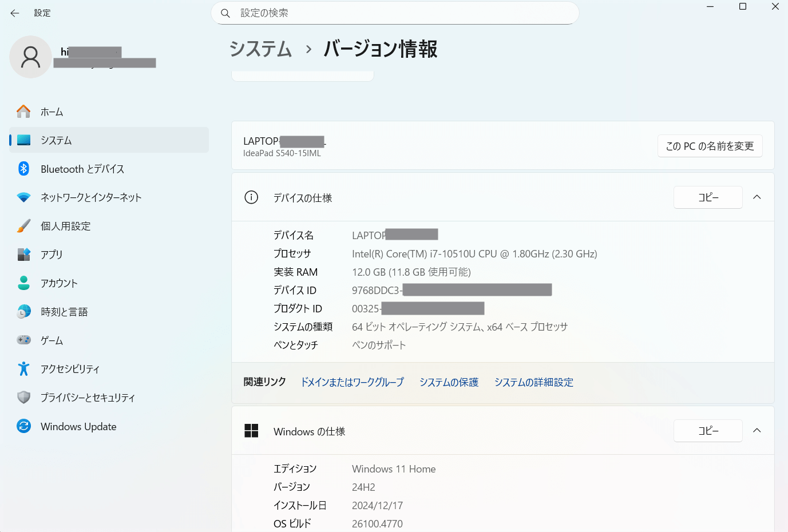Copy the Windows specifications
This screenshot has height=532, width=788.
[x=708, y=431]
